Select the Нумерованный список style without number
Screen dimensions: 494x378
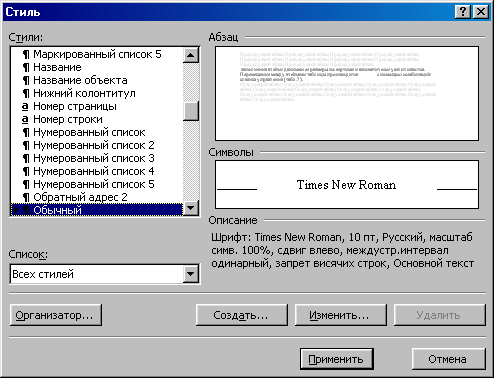tap(97, 132)
